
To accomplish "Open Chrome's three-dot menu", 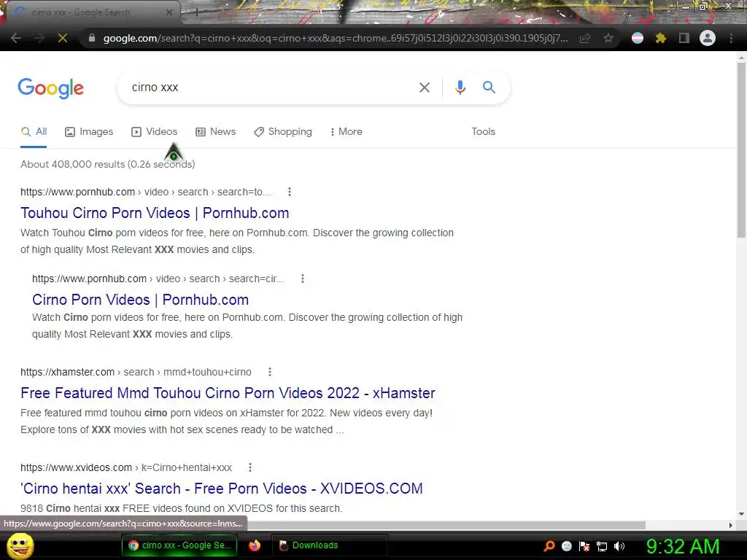I will [731, 38].
